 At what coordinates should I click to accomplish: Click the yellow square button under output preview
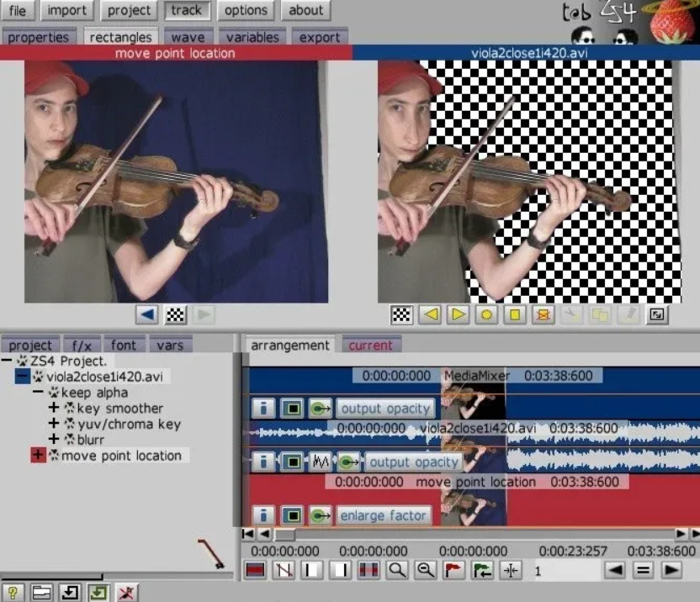(516, 314)
